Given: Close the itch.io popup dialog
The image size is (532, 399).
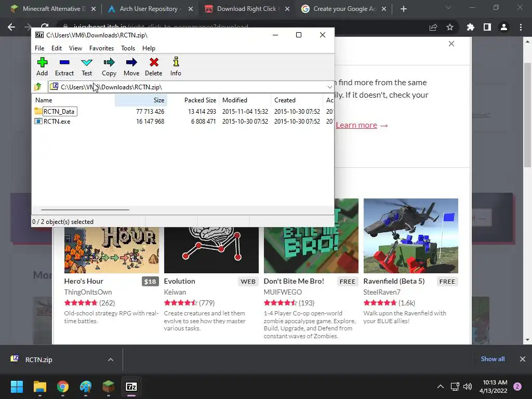Looking at the screenshot, I should 451,44.
